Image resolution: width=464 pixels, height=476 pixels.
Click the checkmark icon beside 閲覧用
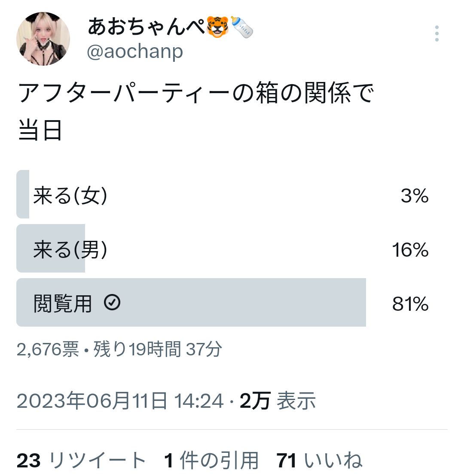point(112,302)
